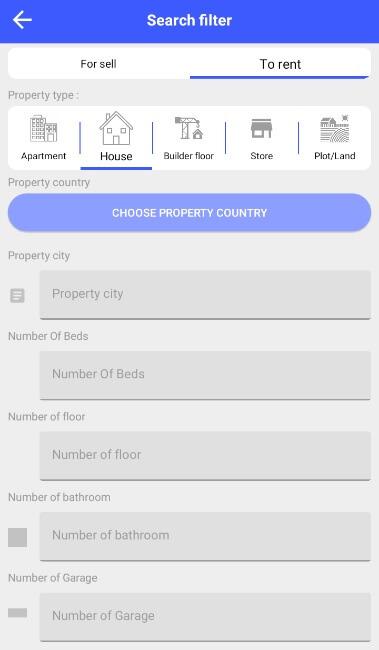This screenshot has height=650, width=379.
Task: Choose the Builder floor crane icon
Action: [189, 128]
